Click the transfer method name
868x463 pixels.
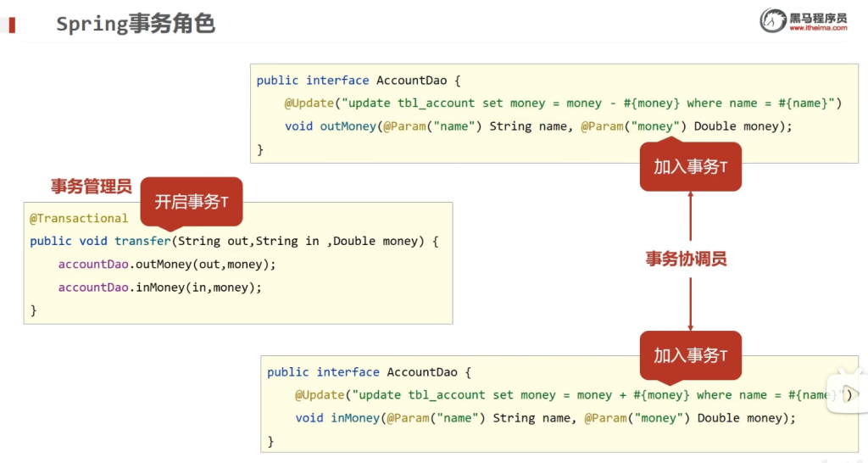[142, 241]
